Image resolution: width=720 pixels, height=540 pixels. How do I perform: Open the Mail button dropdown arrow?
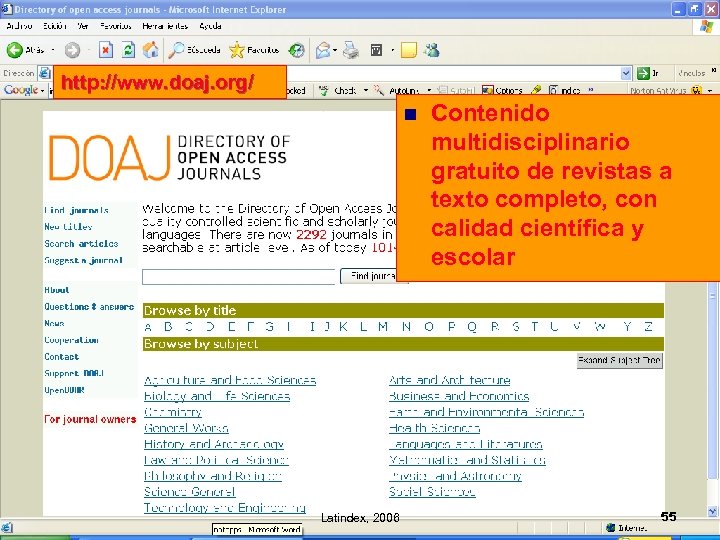click(335, 50)
